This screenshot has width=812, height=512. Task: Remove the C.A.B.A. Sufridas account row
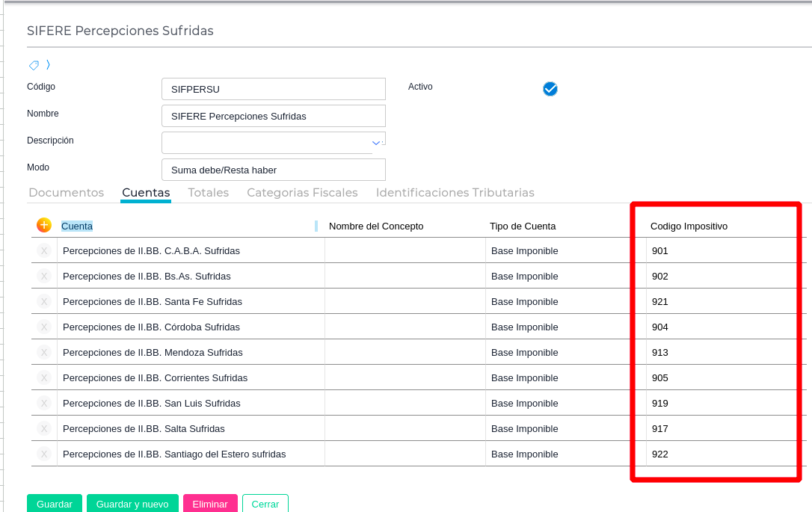tap(44, 251)
